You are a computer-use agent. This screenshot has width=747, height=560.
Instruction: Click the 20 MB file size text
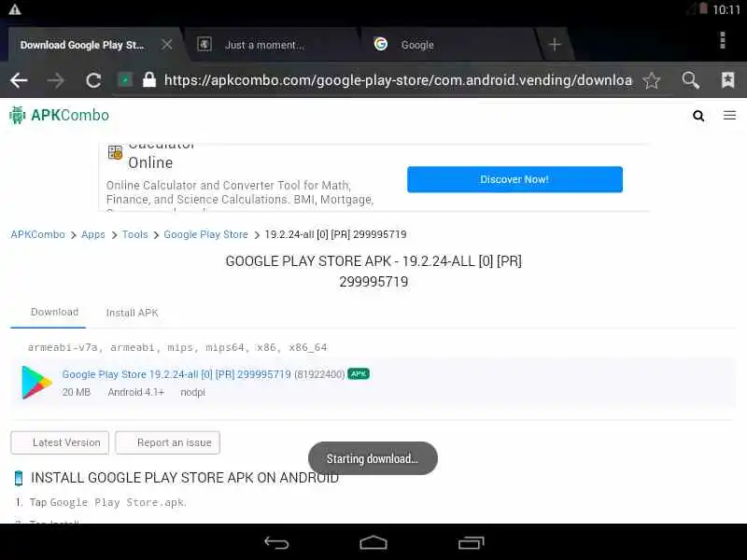(76, 392)
